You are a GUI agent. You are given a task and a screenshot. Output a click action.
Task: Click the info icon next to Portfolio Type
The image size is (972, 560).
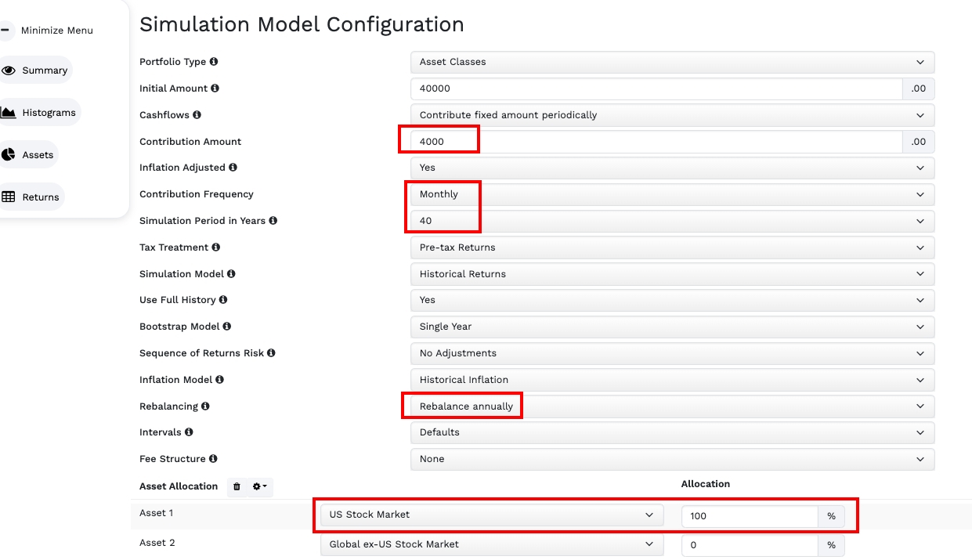tap(214, 62)
